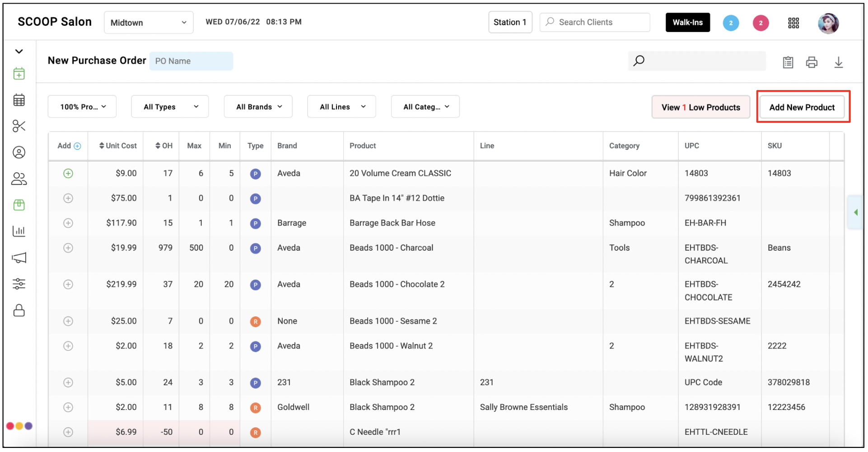Open the scissors services icon in sidebar

point(19,126)
